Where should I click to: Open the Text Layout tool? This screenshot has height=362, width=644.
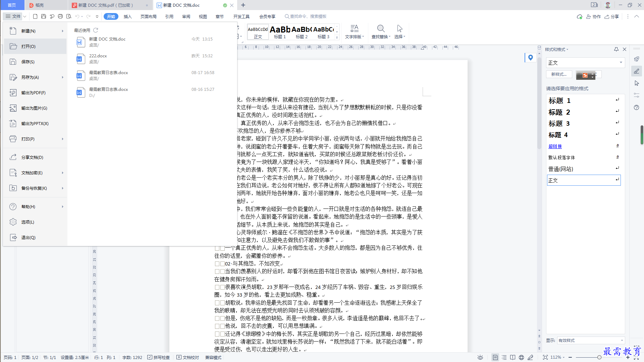click(355, 32)
